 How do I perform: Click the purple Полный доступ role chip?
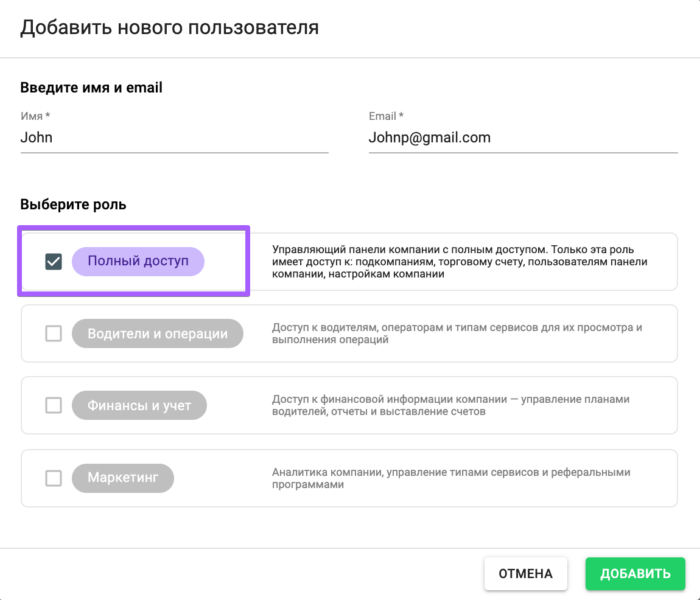pyautogui.click(x=138, y=262)
